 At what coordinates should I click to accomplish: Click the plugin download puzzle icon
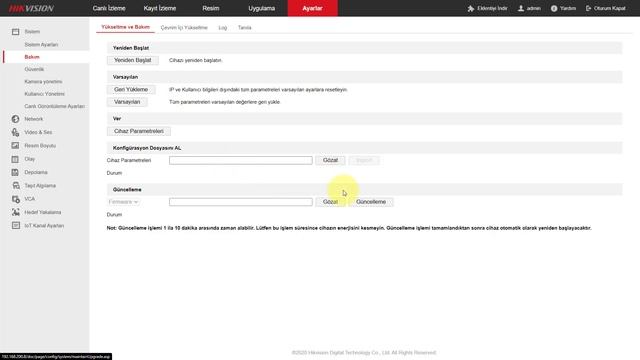click(x=471, y=8)
